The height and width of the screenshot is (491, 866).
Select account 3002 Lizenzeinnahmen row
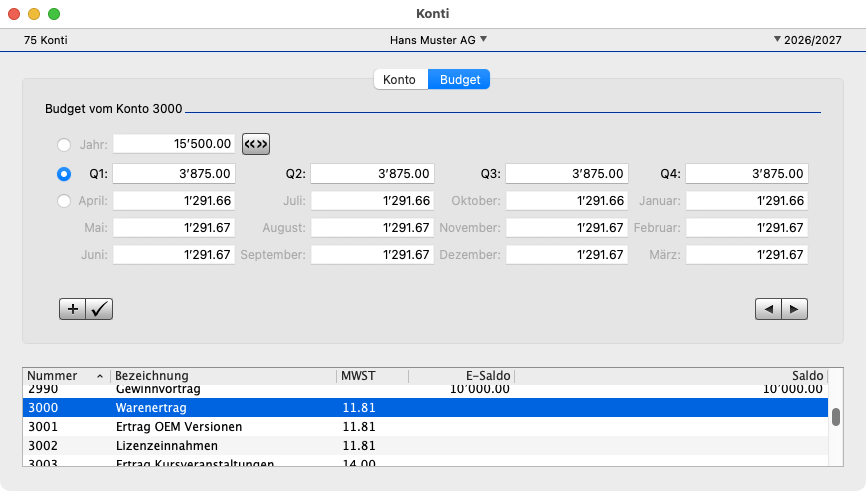pos(425,445)
